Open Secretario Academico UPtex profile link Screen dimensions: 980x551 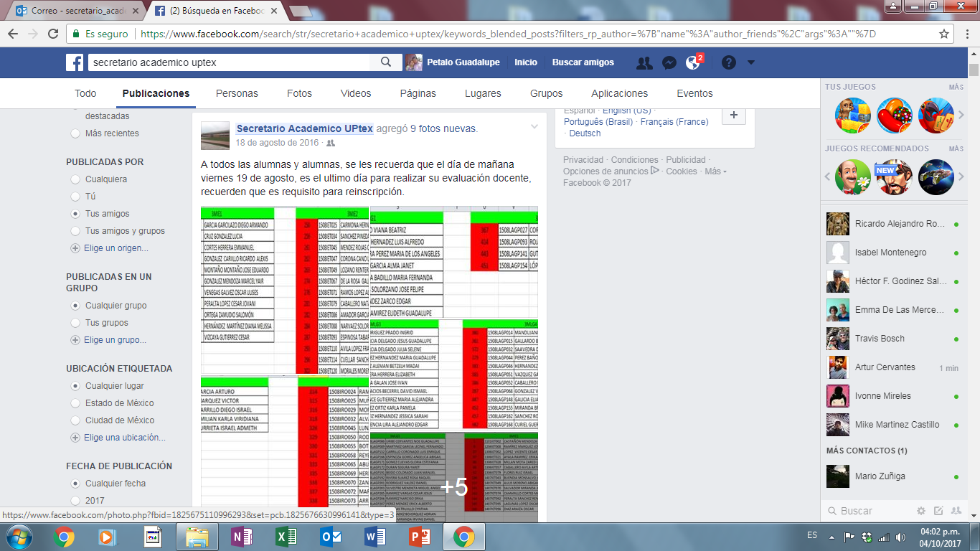tap(305, 128)
